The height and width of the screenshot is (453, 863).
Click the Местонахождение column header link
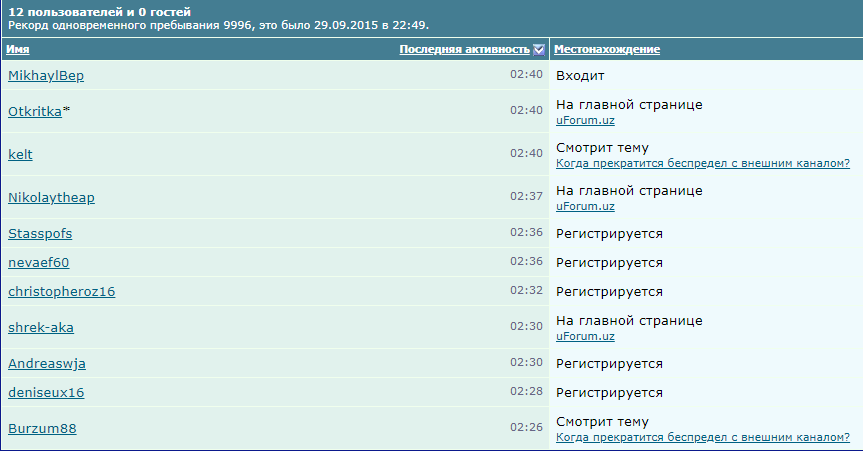point(606,49)
